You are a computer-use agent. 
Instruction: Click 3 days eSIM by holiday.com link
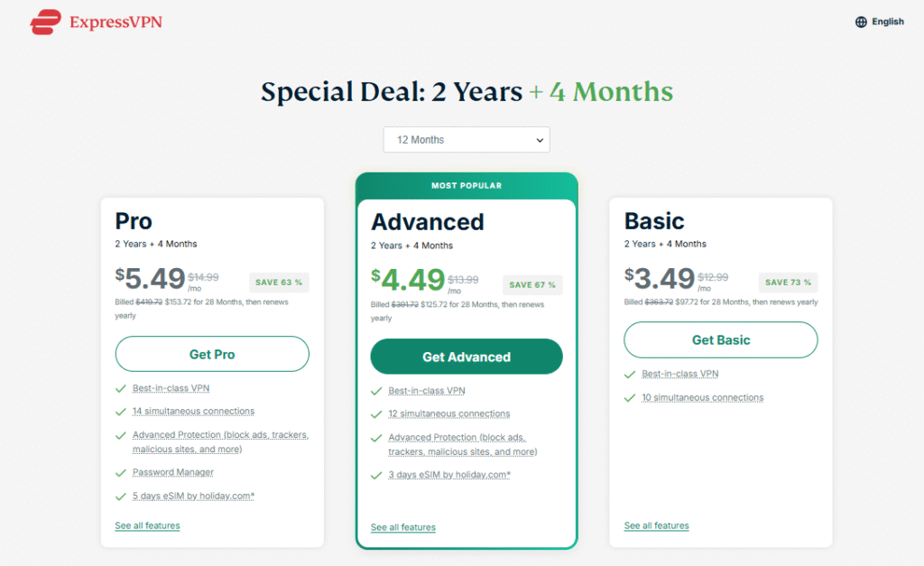pos(449,475)
